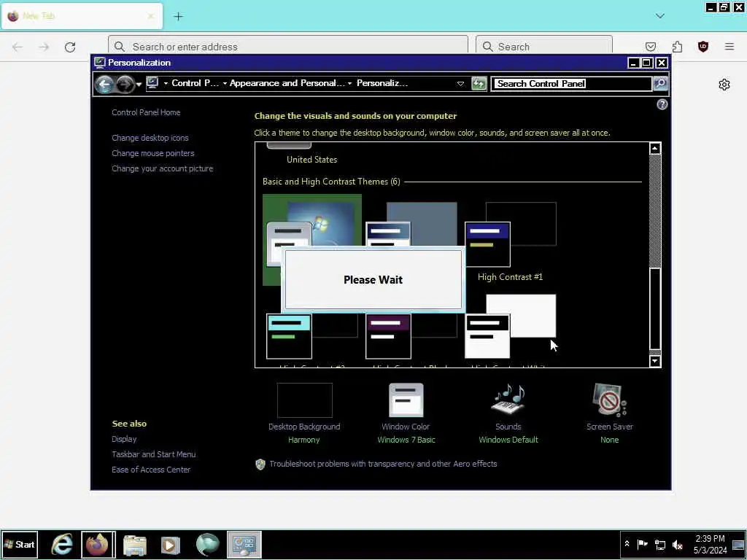The image size is (747, 560).
Task: Click the Personalization help question mark icon
Action: [662, 104]
